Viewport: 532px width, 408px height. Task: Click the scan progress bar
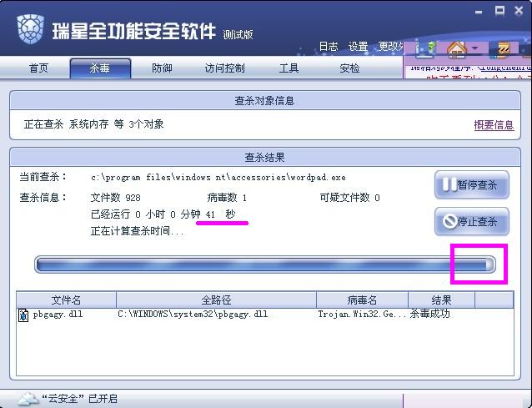click(x=265, y=264)
